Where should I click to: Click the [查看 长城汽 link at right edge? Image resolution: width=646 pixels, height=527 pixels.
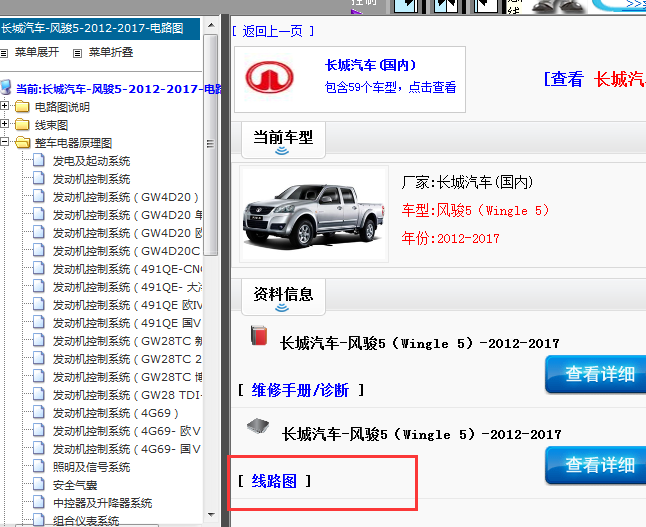[595, 79]
